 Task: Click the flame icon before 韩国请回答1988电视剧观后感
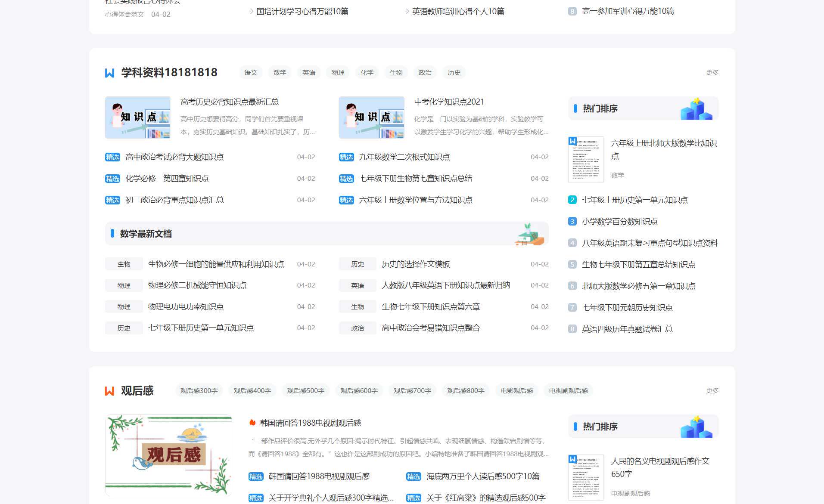point(252,423)
